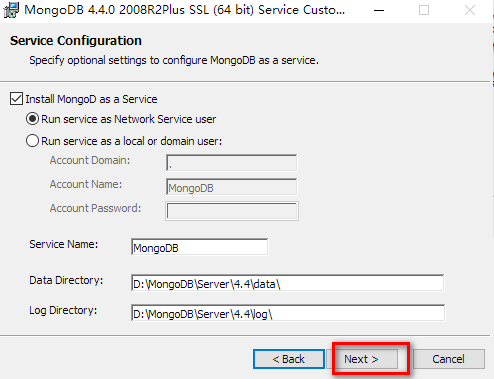
Task: Click the Account Password field
Action: (232, 211)
